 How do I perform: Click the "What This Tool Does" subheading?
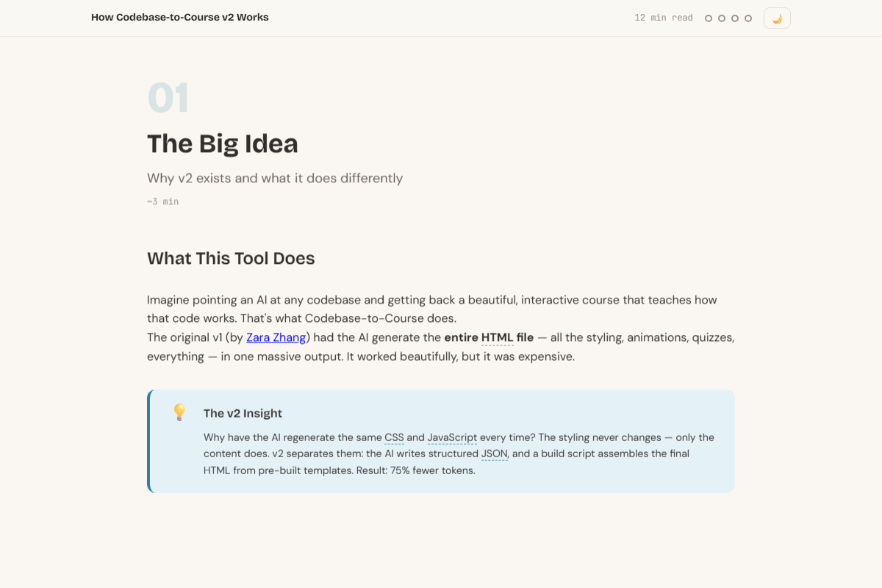pos(231,259)
